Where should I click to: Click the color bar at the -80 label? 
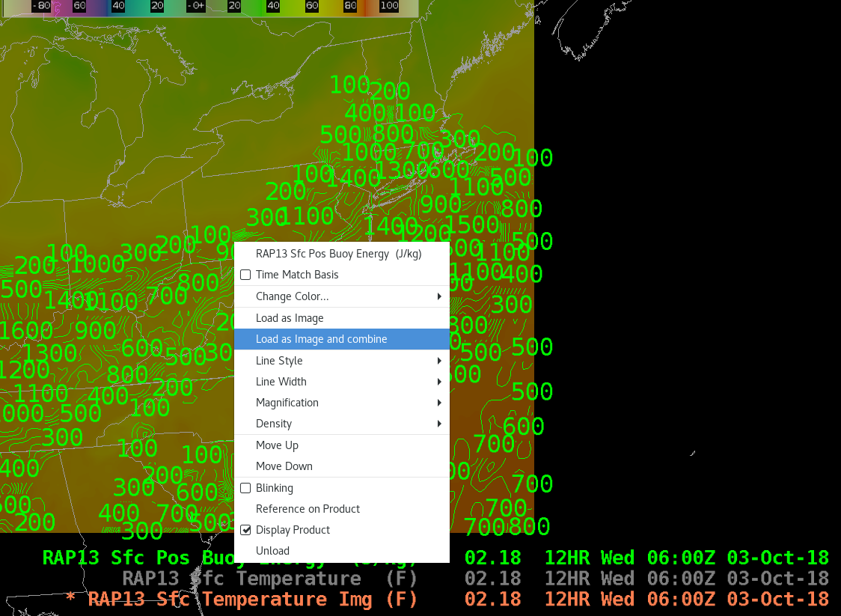[x=40, y=6]
